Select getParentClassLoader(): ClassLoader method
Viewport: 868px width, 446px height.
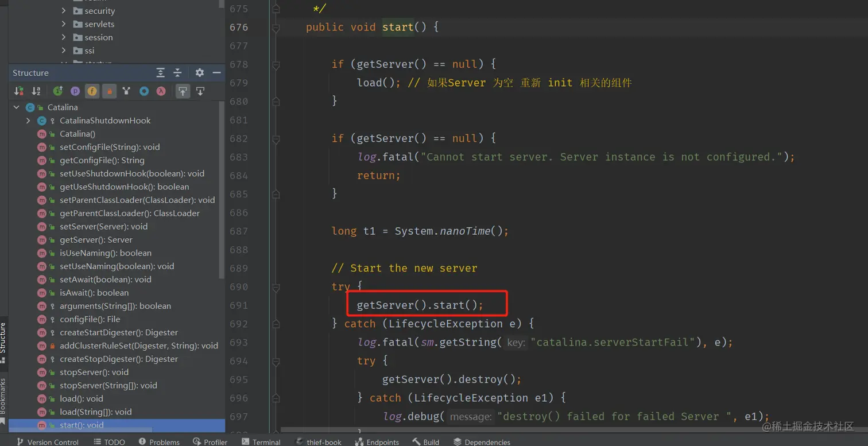[x=130, y=213]
